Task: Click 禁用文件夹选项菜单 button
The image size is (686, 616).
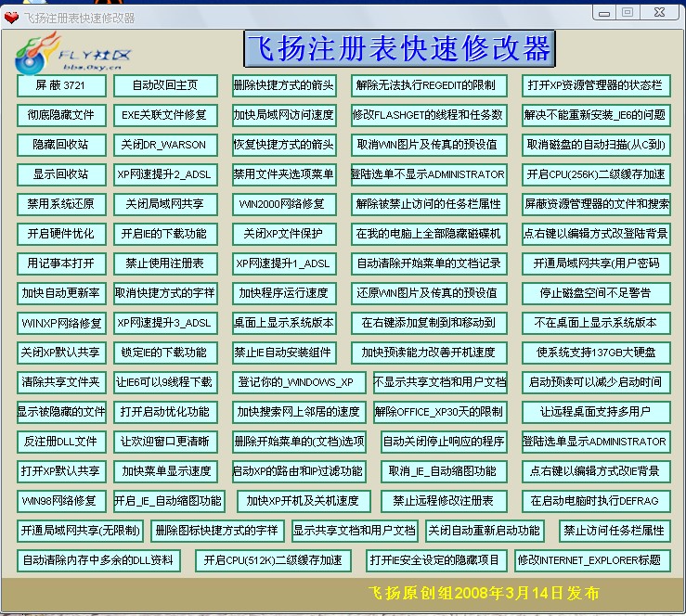Action: point(284,175)
